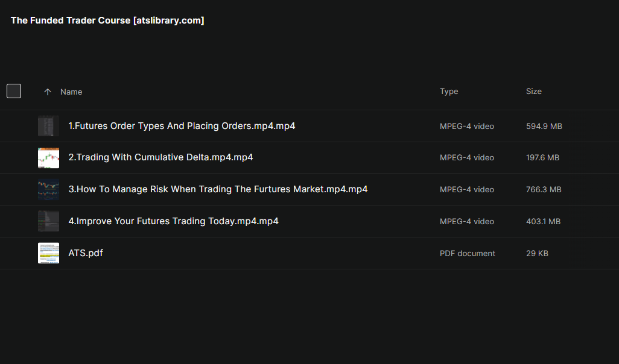Click The Funded Trader Course folder title
Image resolution: width=619 pixels, height=364 pixels.
click(x=107, y=20)
